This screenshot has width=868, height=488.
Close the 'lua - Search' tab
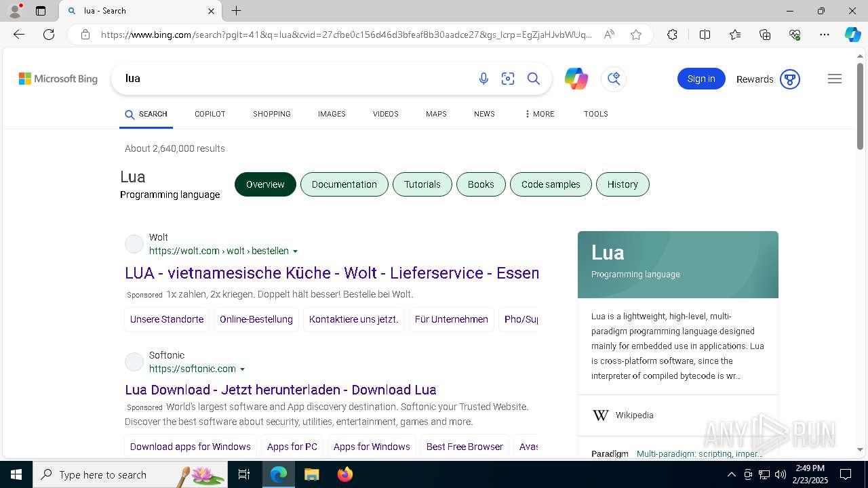(x=211, y=11)
